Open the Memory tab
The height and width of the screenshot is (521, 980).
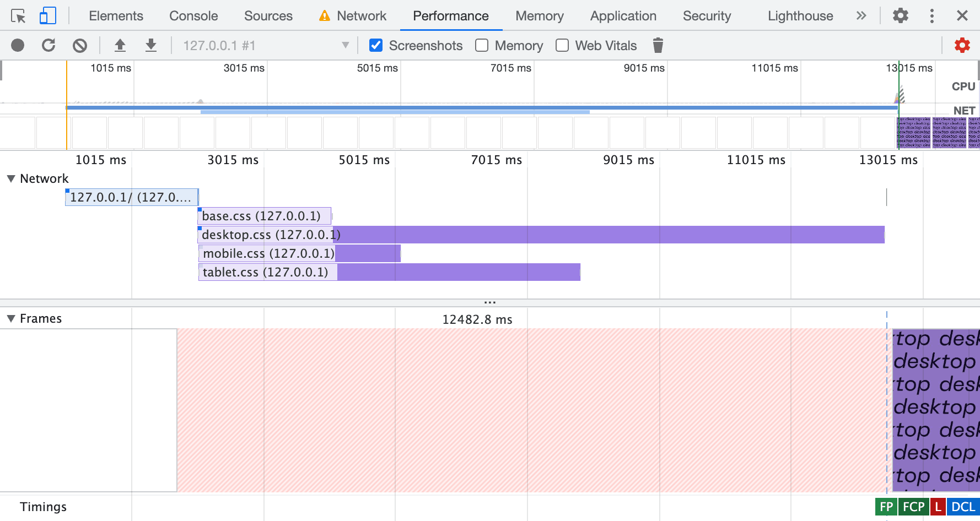tap(540, 16)
